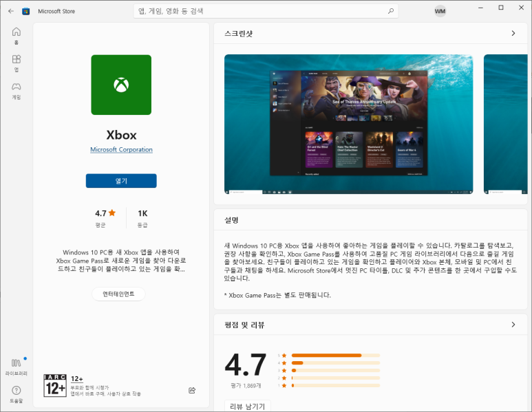Open the partially visible second screenshot
Viewport: 532px width, 412px height.
(506, 124)
